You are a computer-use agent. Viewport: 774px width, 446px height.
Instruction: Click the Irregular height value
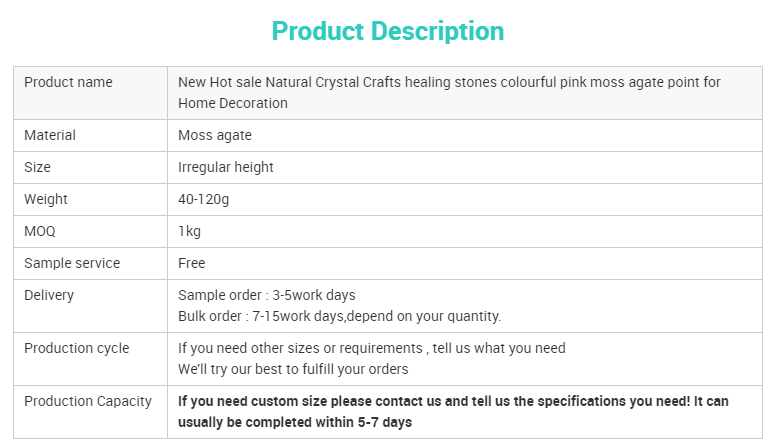(226, 167)
